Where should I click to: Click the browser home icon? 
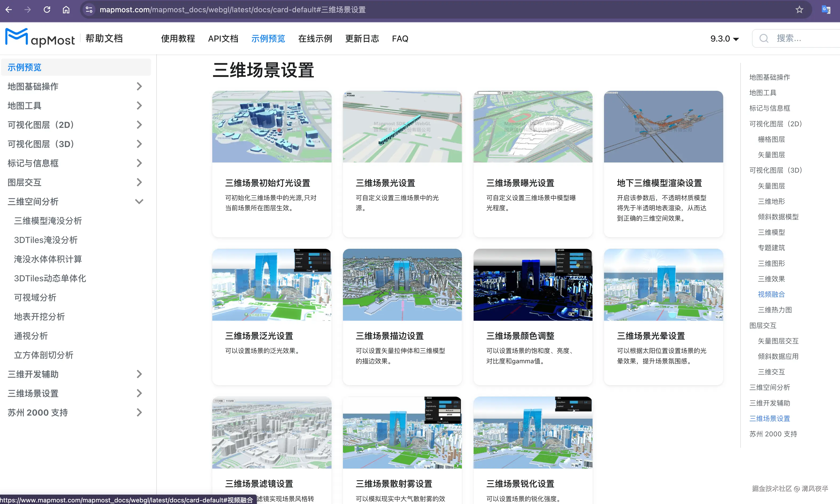(x=66, y=10)
